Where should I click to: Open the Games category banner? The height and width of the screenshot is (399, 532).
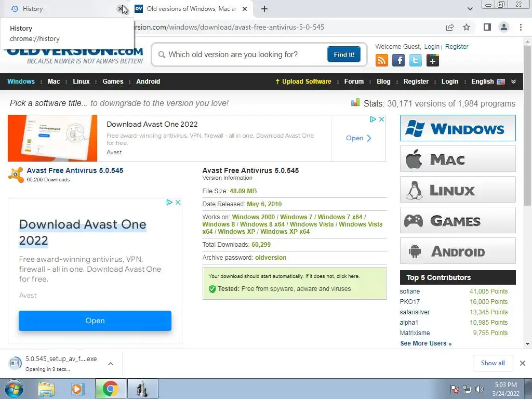point(458,220)
